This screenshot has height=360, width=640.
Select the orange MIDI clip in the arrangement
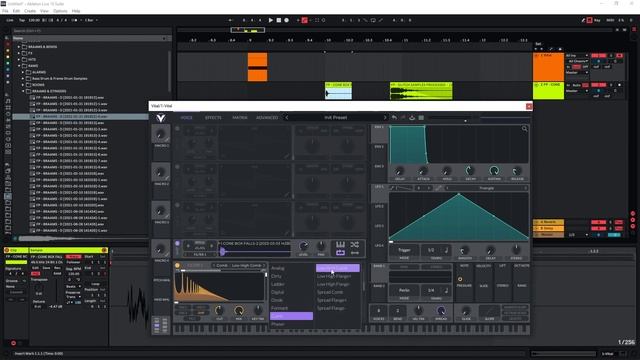[258, 67]
